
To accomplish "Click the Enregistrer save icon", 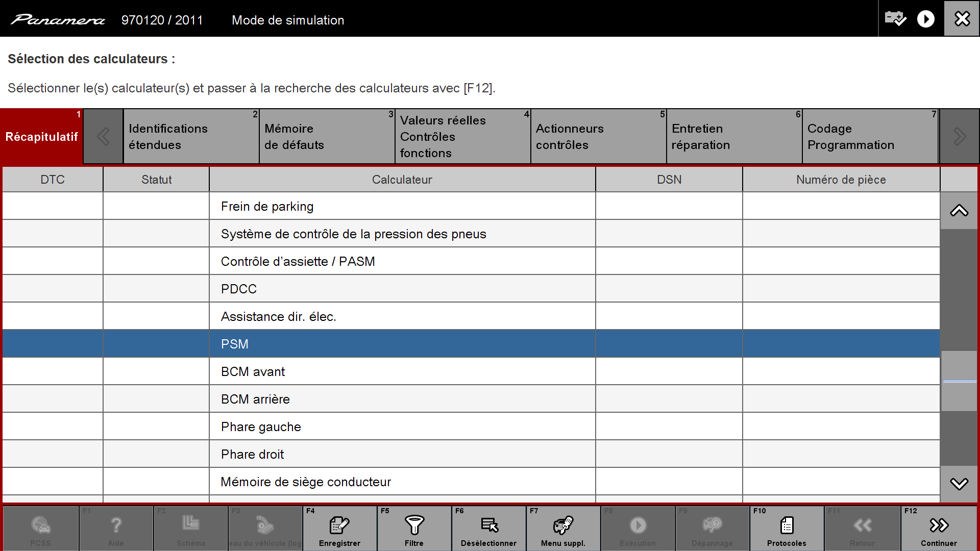I will [x=339, y=525].
